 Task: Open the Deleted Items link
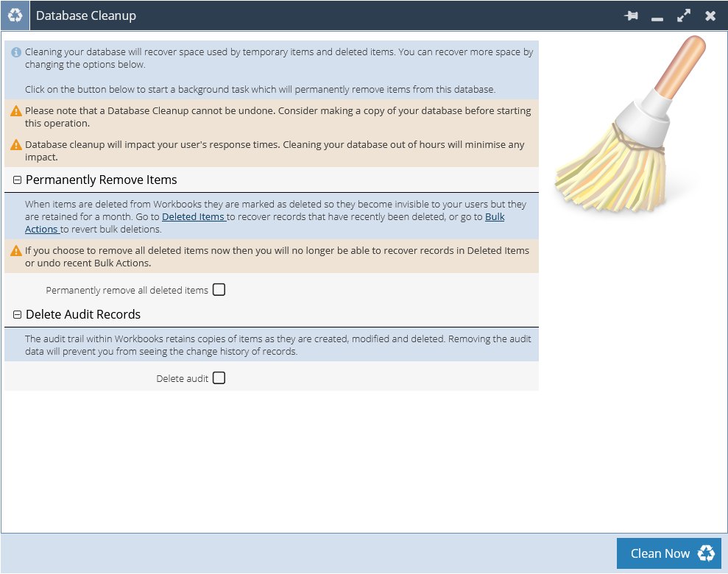(x=194, y=216)
